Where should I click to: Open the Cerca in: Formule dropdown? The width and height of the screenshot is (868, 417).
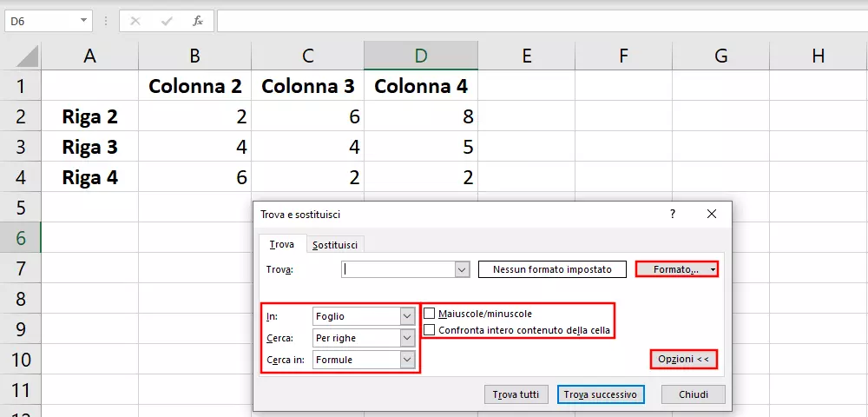(x=407, y=360)
